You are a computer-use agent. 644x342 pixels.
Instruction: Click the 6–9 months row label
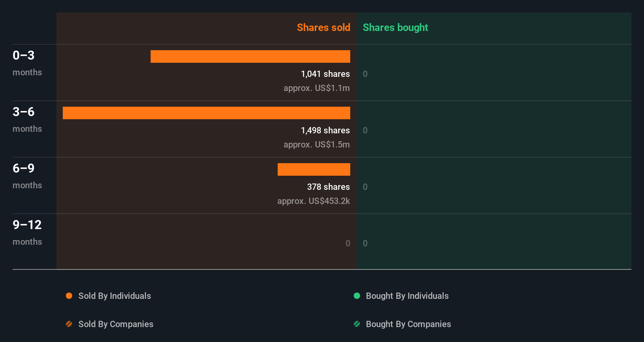pos(27,176)
